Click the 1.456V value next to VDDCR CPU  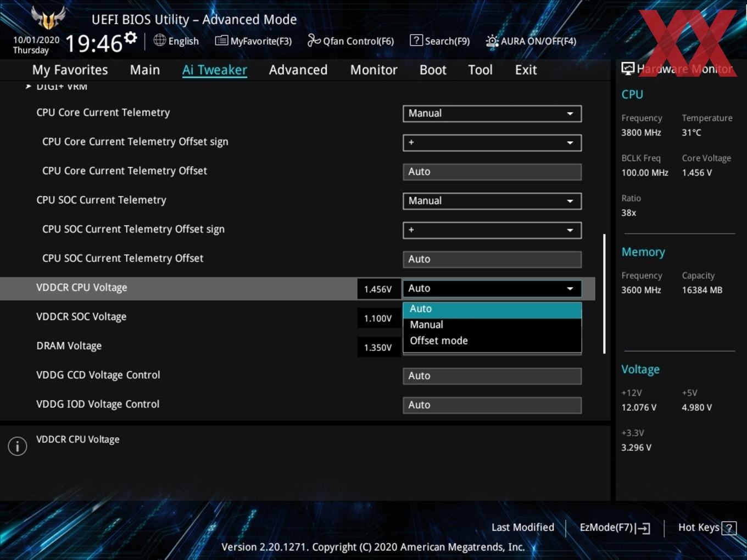[378, 289]
